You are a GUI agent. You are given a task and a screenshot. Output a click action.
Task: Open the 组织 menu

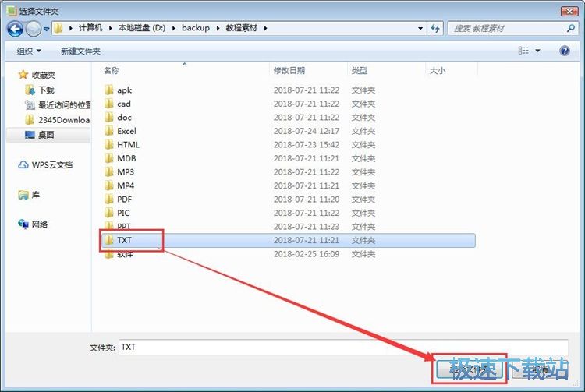coord(29,51)
